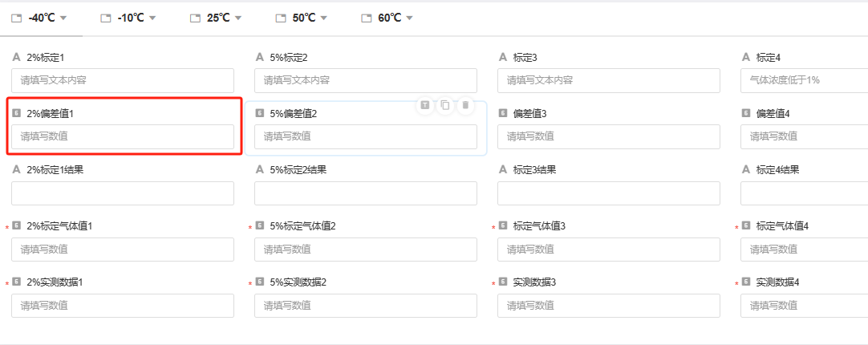Image resolution: width=868 pixels, height=345 pixels.
Task: Click the 标定气体值3 number input
Action: tap(609, 249)
